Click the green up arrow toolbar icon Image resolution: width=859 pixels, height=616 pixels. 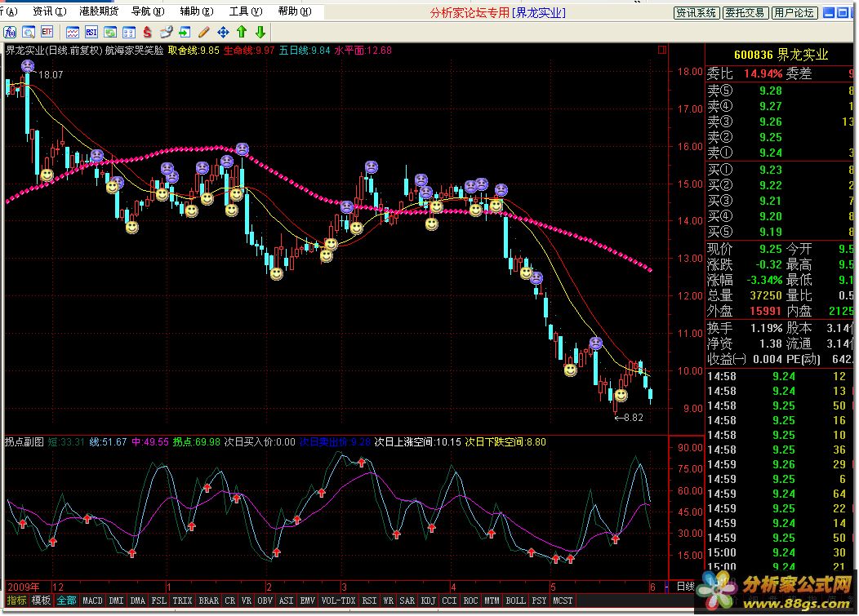[242, 33]
